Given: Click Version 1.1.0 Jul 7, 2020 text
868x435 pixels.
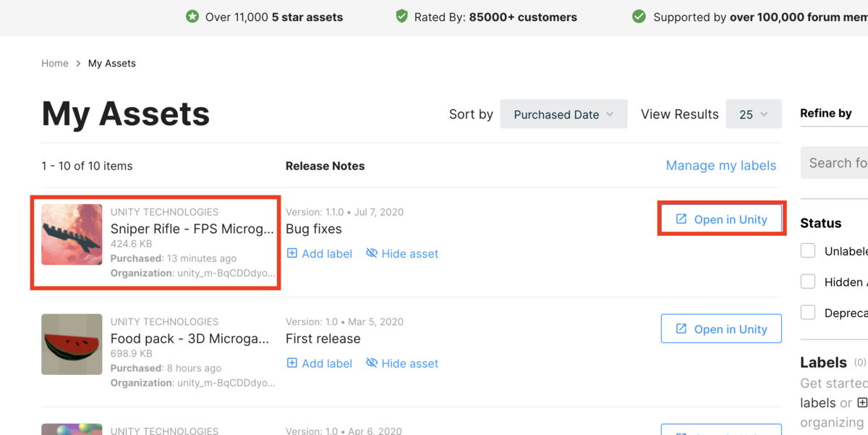Looking at the screenshot, I should coord(344,212).
